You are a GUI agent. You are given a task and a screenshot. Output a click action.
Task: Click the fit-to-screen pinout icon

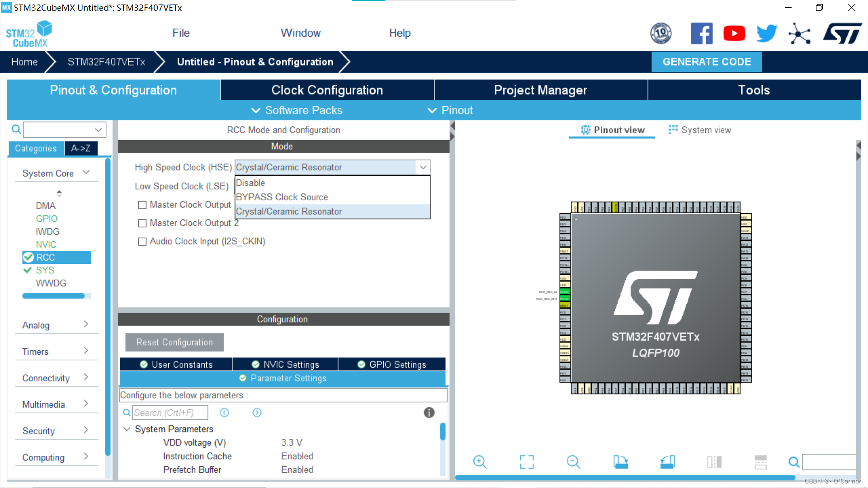[x=527, y=462]
